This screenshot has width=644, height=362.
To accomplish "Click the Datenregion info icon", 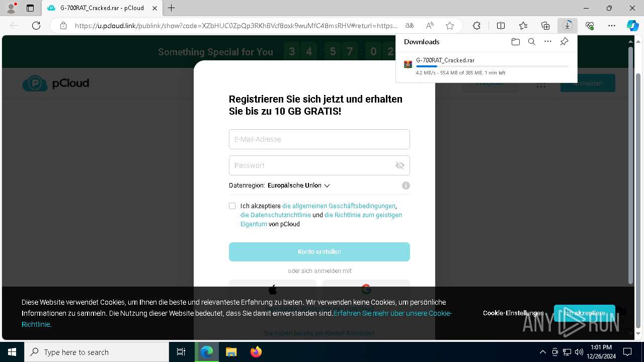I will coord(406,186).
